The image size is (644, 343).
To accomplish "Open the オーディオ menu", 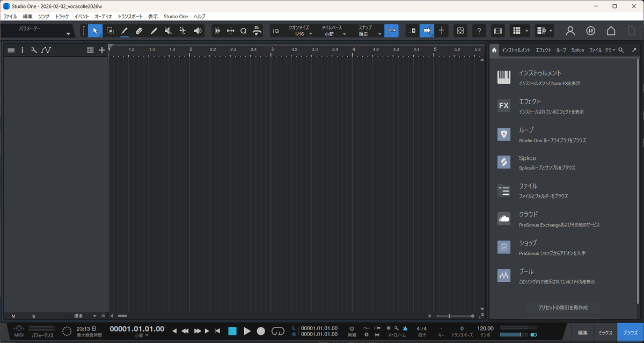I will coord(104,17).
